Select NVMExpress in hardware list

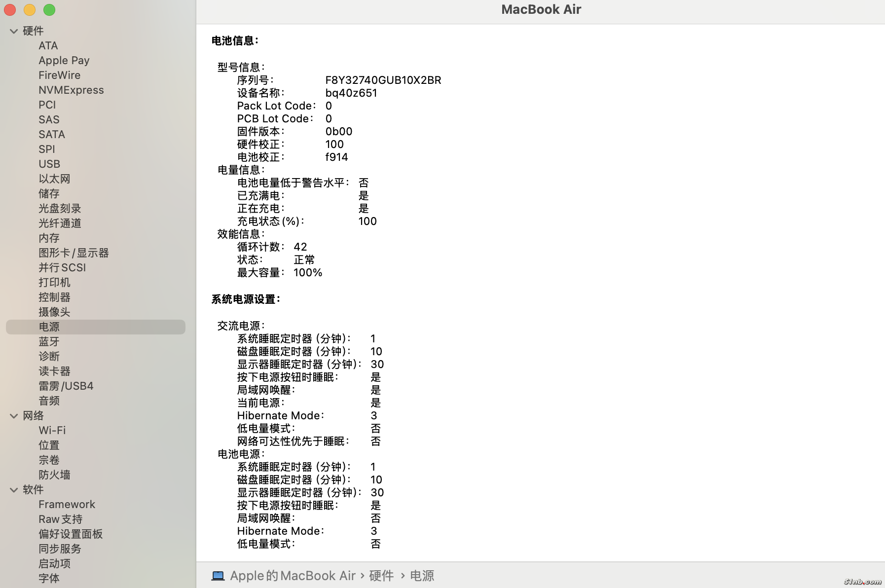pos(71,90)
